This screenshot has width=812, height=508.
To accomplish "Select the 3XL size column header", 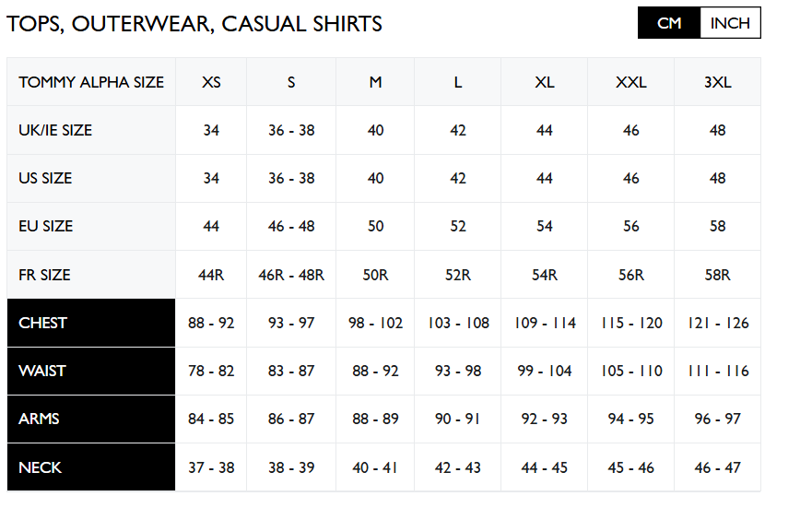I will (x=718, y=82).
